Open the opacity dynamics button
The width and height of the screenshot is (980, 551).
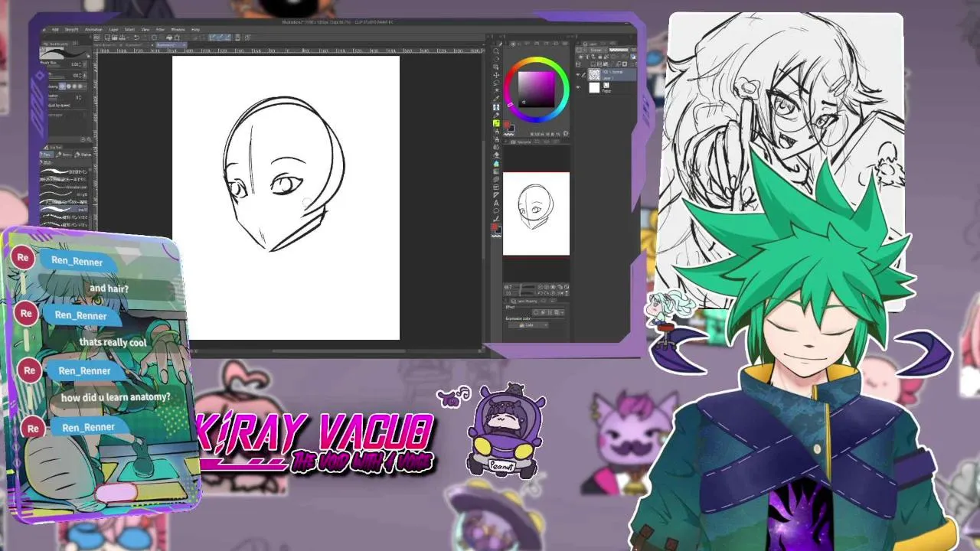84,76
